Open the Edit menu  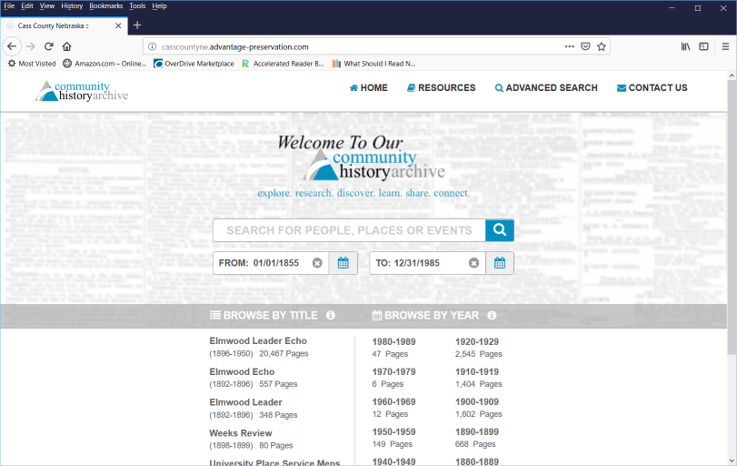27,6
